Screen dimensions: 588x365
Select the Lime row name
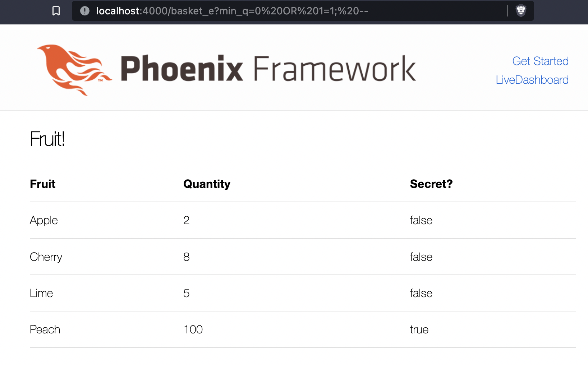41,293
